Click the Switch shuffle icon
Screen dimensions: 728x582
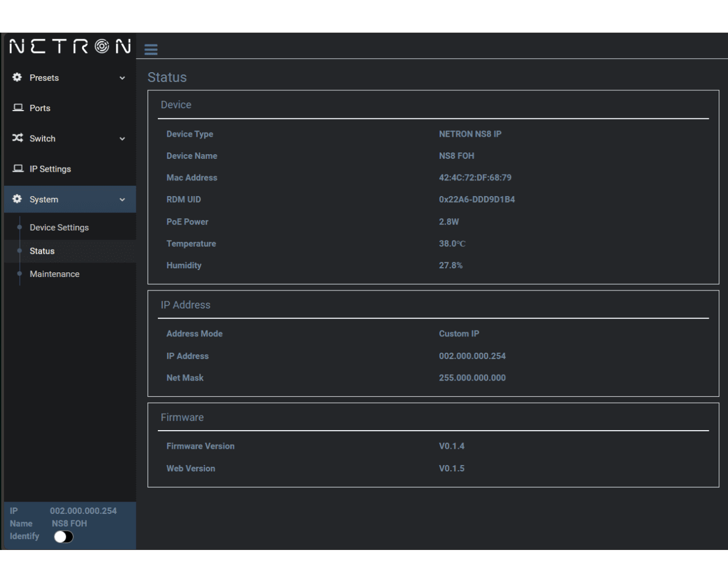(x=18, y=138)
